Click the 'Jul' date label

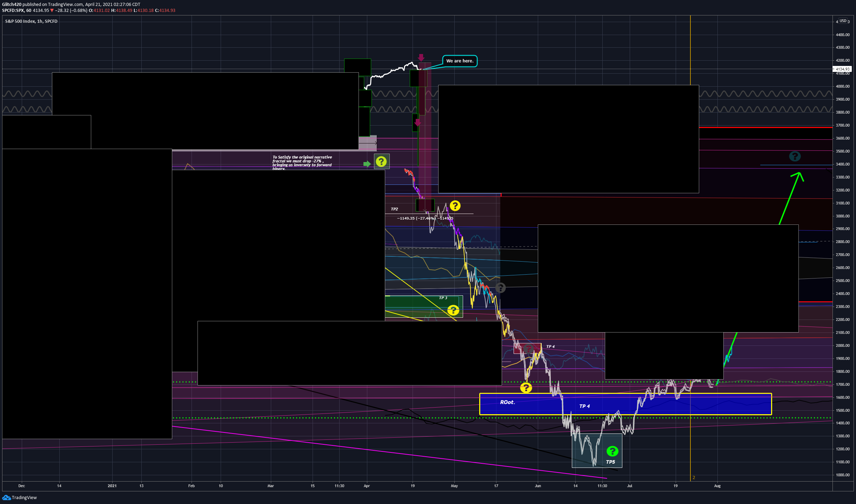point(630,486)
